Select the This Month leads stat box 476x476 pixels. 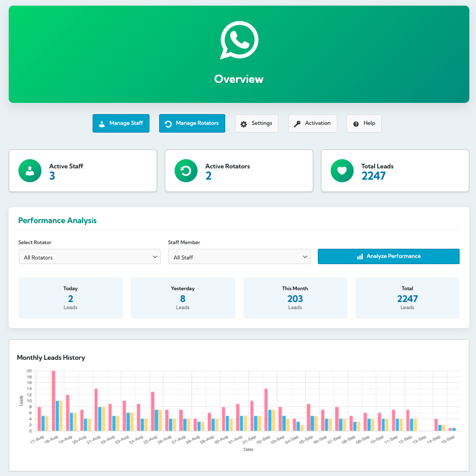coord(295,298)
